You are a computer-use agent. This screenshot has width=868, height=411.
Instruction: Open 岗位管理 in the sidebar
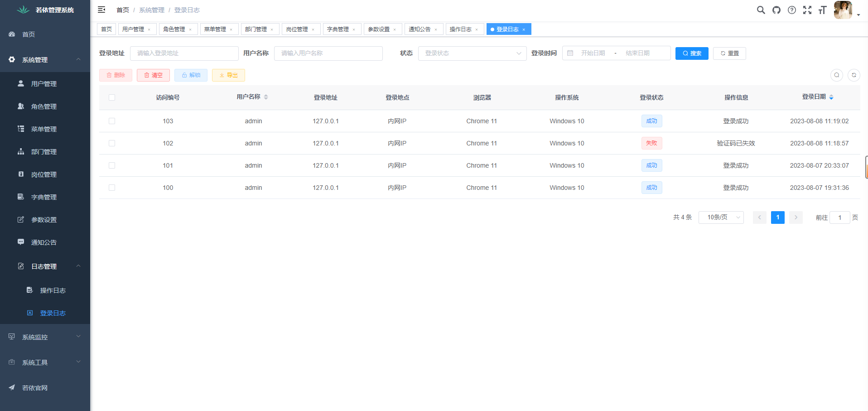pyautogui.click(x=45, y=174)
